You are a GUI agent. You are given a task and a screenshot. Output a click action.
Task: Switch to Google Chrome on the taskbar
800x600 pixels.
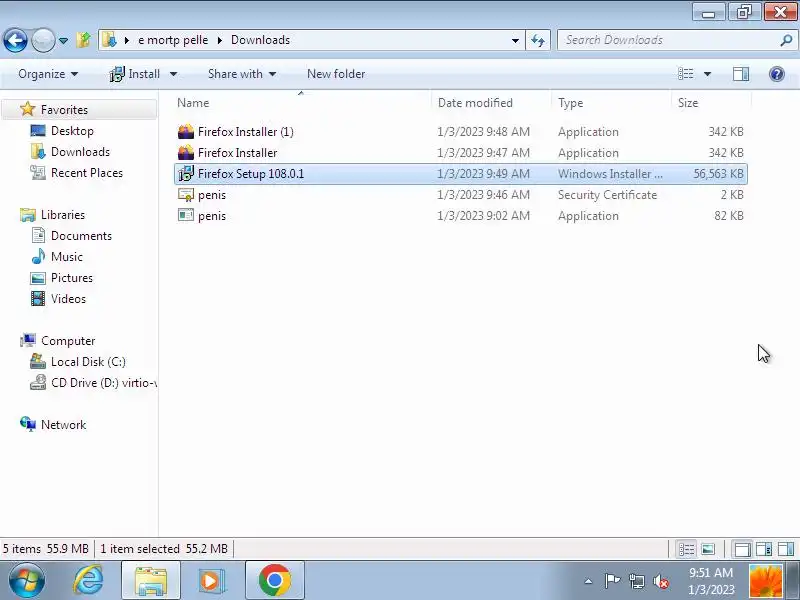[x=275, y=580]
